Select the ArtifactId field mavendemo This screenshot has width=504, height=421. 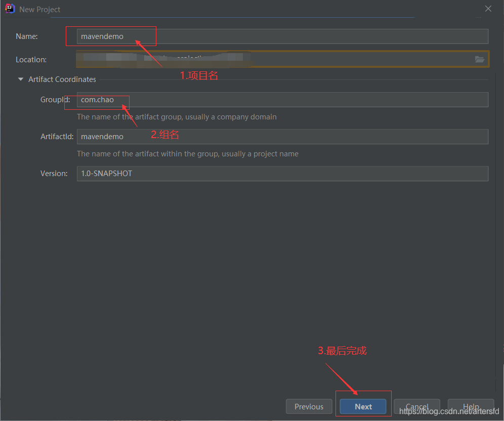[282, 137]
